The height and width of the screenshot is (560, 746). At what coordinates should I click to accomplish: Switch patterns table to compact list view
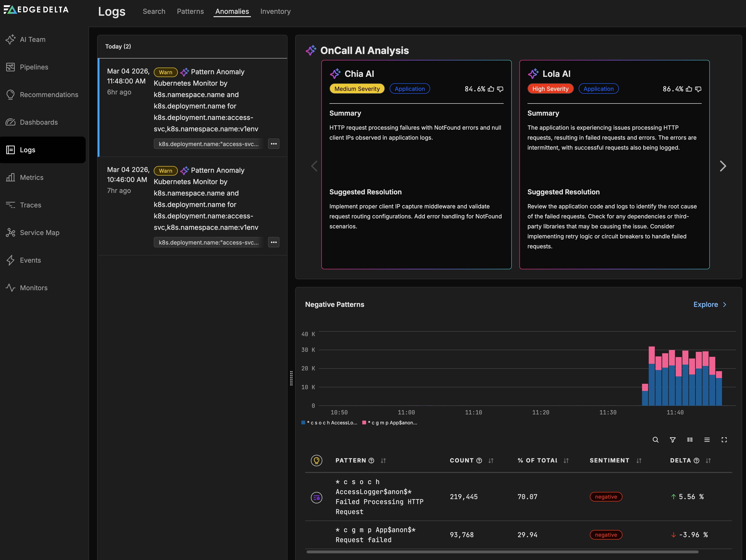707,440
